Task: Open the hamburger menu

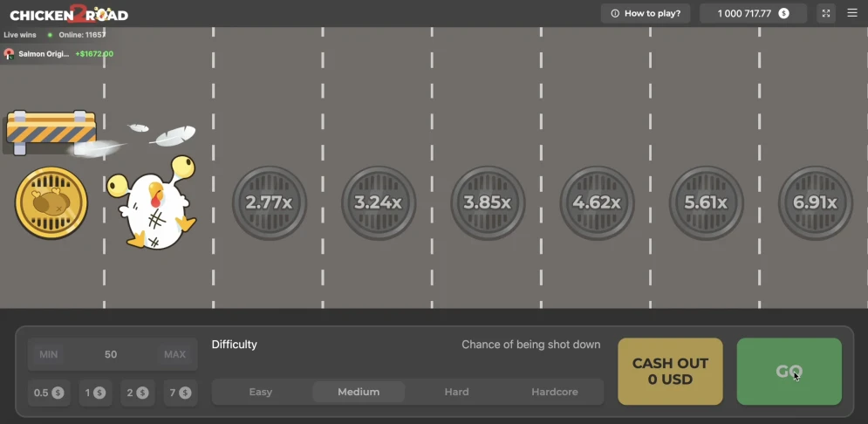Action: pyautogui.click(x=852, y=13)
